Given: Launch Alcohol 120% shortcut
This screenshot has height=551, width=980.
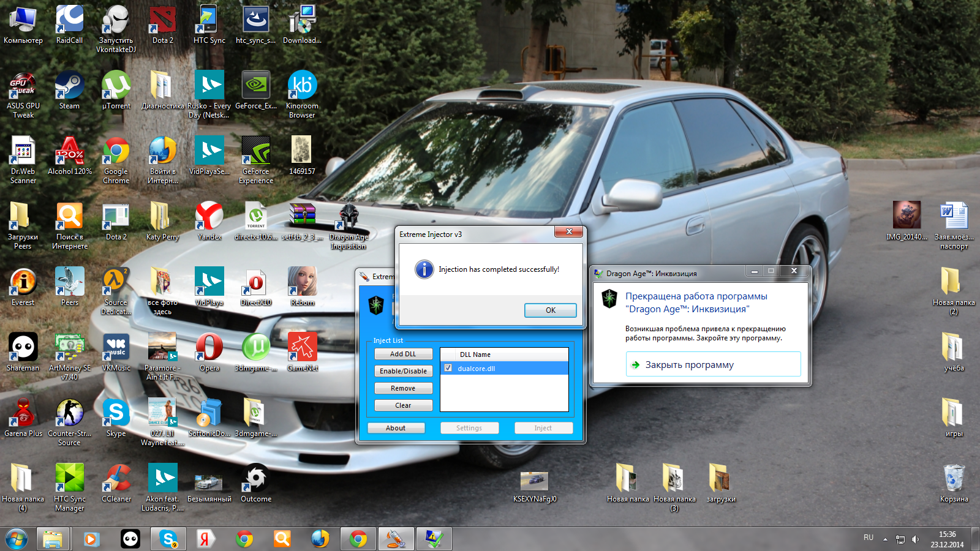Looking at the screenshot, I should click(x=70, y=156).
